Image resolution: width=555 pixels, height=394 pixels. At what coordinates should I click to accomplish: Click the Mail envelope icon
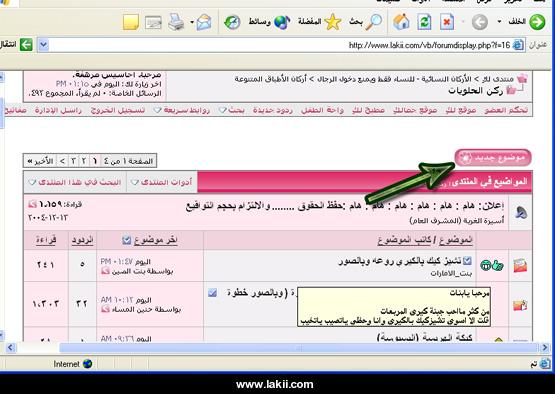204,22
